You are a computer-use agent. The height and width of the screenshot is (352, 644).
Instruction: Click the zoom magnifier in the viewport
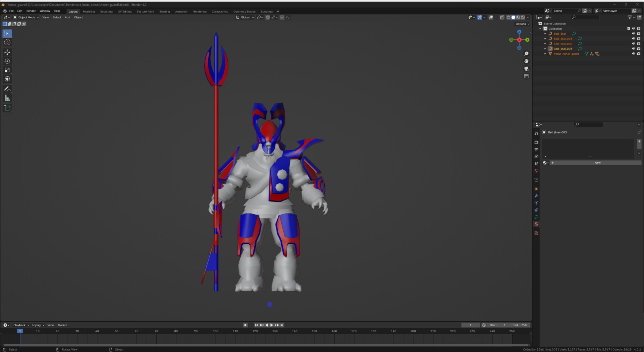(526, 54)
